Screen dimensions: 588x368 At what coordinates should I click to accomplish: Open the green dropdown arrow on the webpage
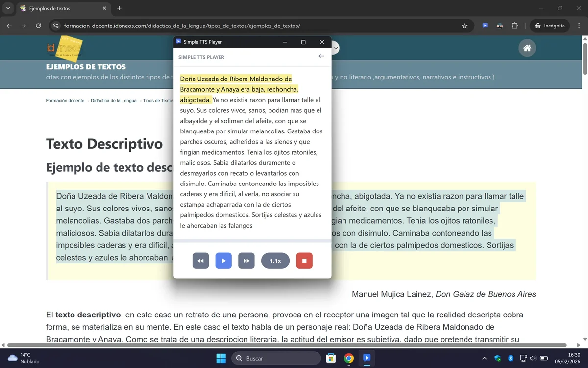tap(335, 48)
